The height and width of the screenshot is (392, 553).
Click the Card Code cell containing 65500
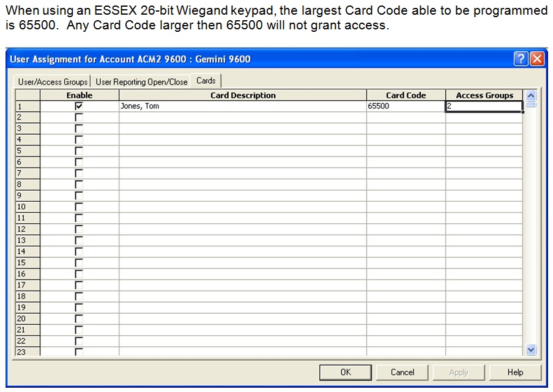[406, 106]
